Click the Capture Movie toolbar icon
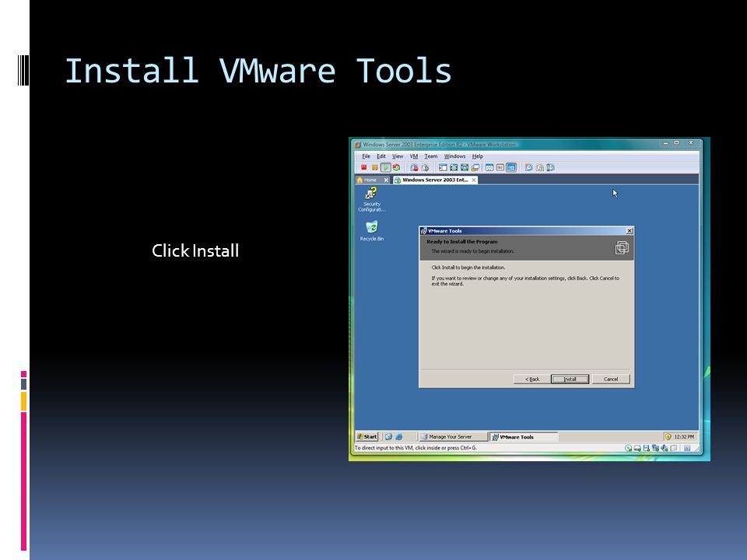The height and width of the screenshot is (560, 747). (540, 168)
